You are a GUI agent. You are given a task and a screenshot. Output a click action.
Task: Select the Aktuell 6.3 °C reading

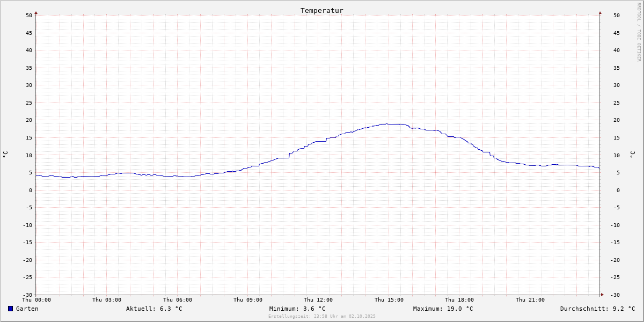point(154,309)
